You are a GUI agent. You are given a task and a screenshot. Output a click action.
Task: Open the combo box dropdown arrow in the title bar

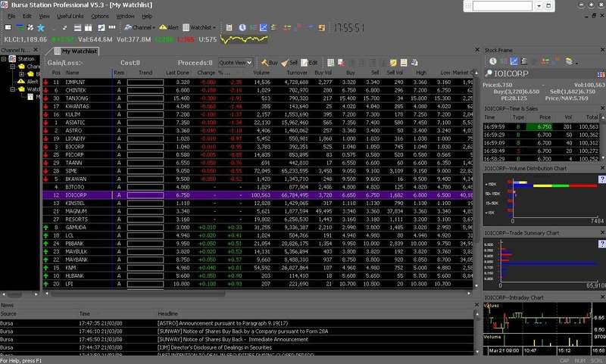(x=539, y=6)
